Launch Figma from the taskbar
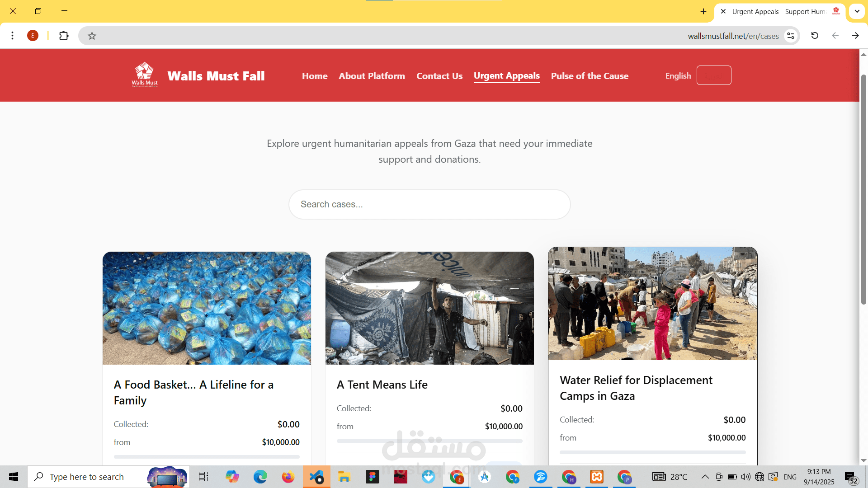Viewport: 868px width, 488px height. pos(373,477)
